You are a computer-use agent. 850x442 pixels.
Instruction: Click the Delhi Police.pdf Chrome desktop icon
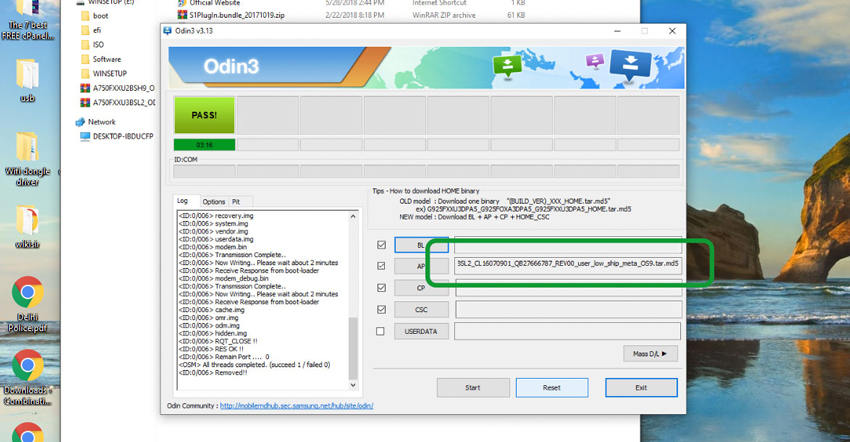27,304
